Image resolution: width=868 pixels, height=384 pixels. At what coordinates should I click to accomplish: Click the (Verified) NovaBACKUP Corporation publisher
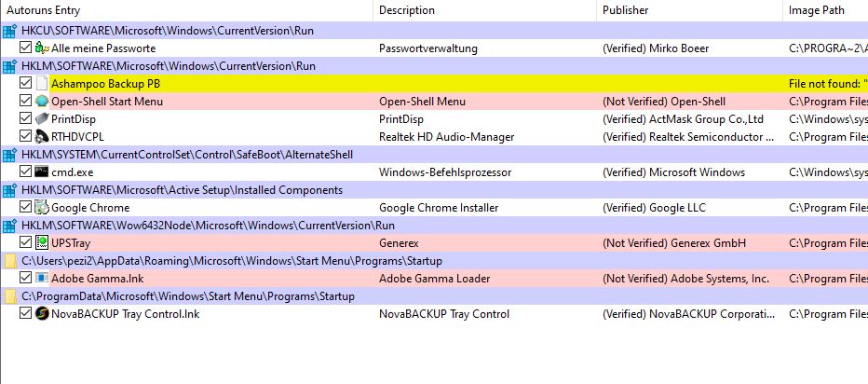(688, 314)
